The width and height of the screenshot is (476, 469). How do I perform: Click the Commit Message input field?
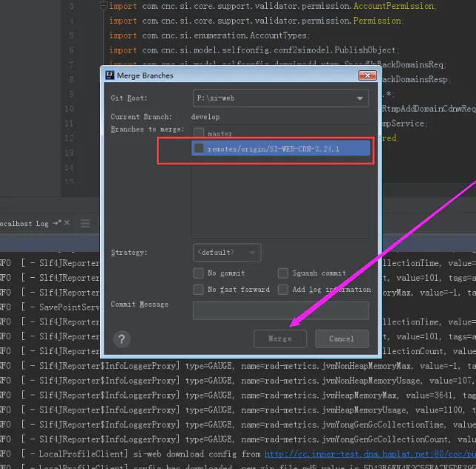pos(281,310)
